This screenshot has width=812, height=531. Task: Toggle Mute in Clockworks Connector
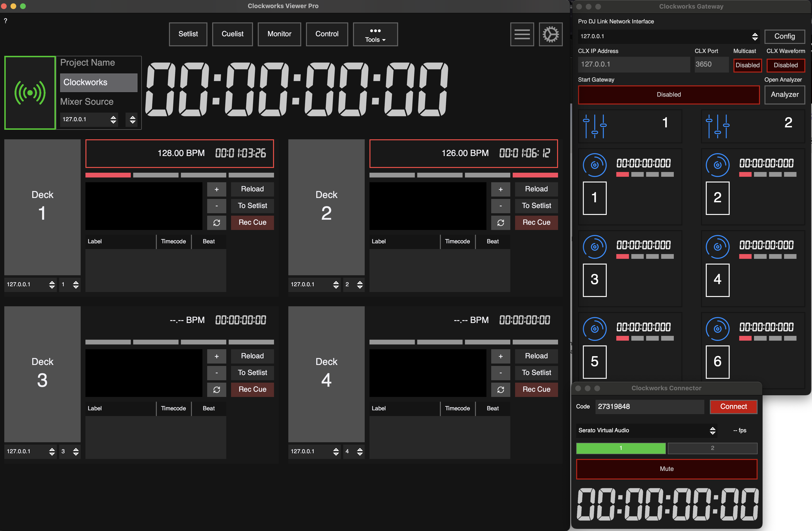tap(666, 469)
